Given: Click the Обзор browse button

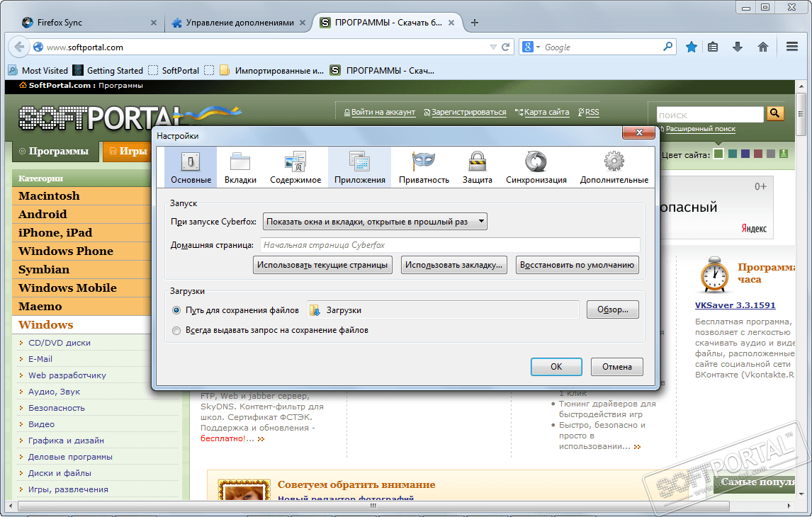Looking at the screenshot, I should pos(613,309).
